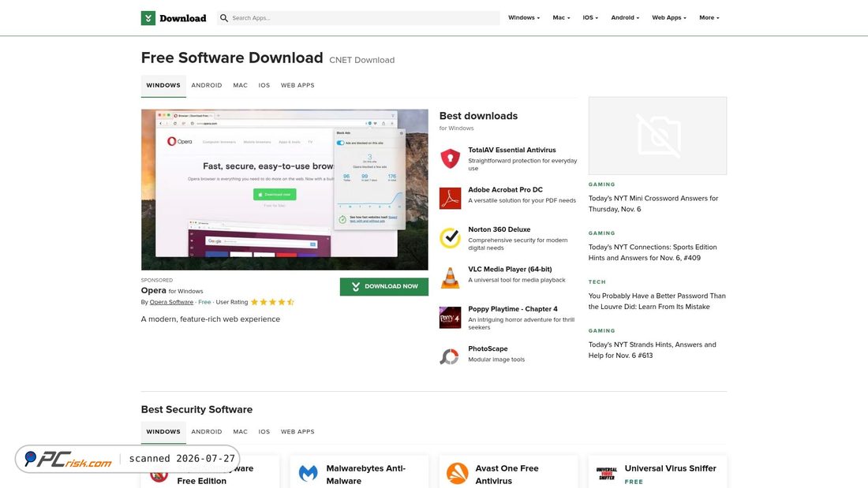Read NYT Mini Crossword Answers article

(653, 203)
